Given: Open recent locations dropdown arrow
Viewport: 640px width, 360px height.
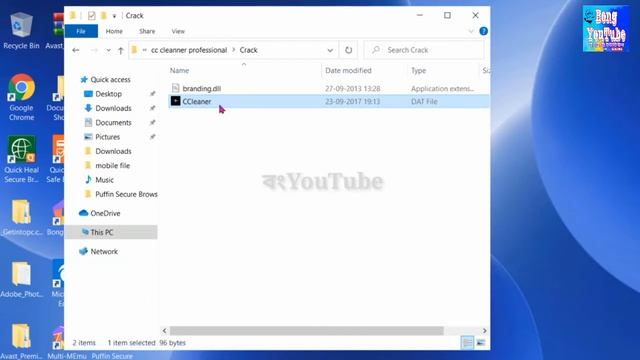Looking at the screenshot, I should click(108, 50).
